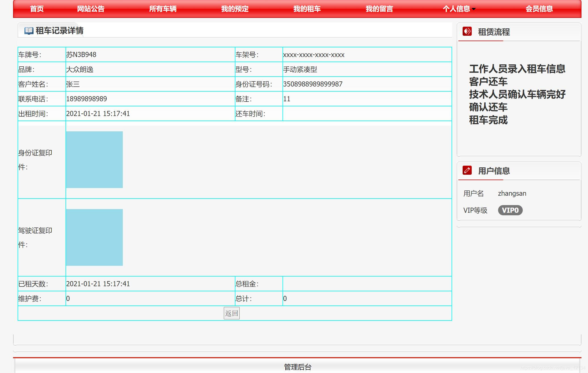Open 所有车辆 menu item
This screenshot has height=373, width=588.
point(163,9)
